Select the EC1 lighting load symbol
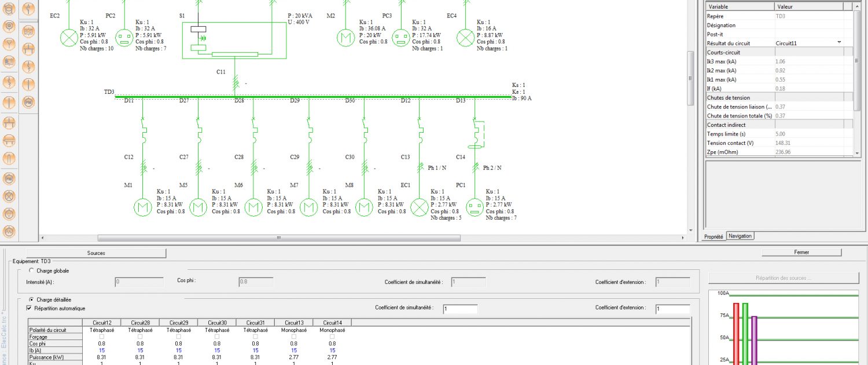Screen dimensions: 868x365 pyautogui.click(x=419, y=207)
